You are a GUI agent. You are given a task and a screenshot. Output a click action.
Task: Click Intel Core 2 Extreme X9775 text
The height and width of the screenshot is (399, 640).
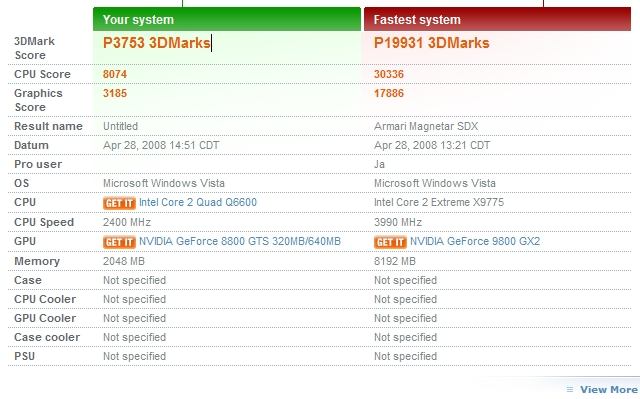(x=439, y=202)
